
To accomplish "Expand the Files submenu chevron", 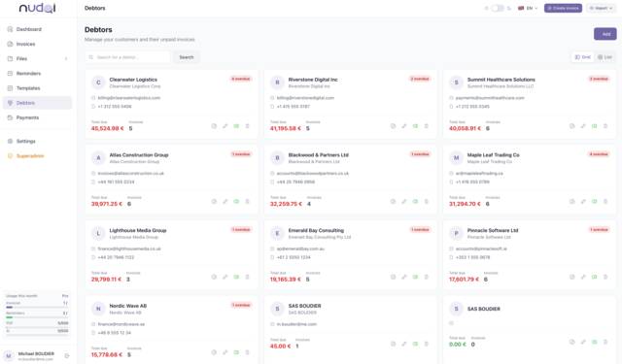I will 66,58.
